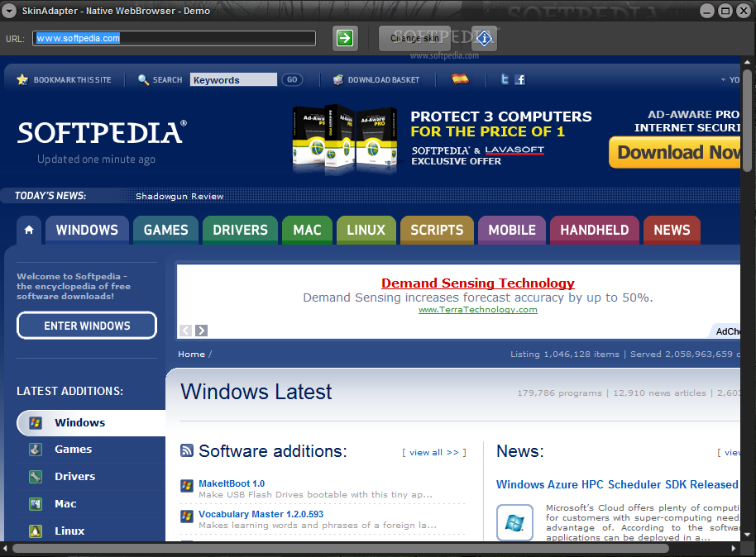Open the Vocabulary Master 1.2.0.593 link
The width and height of the screenshot is (756, 557).
pyautogui.click(x=261, y=514)
